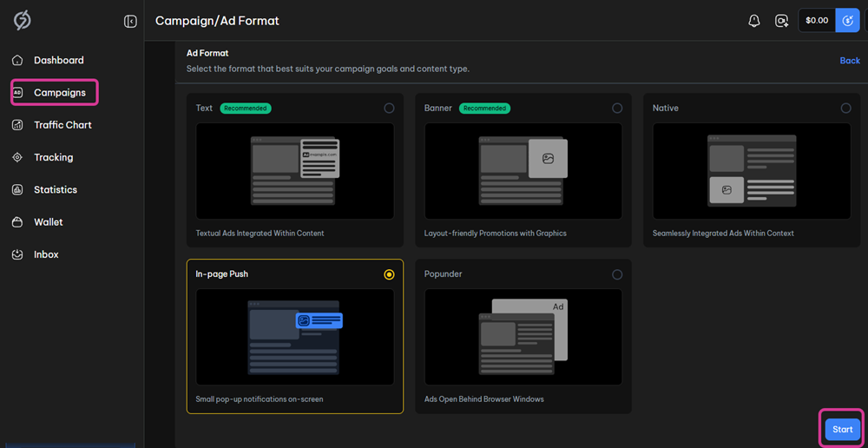Click the app logo icon
The image size is (868, 448).
pos(23,21)
